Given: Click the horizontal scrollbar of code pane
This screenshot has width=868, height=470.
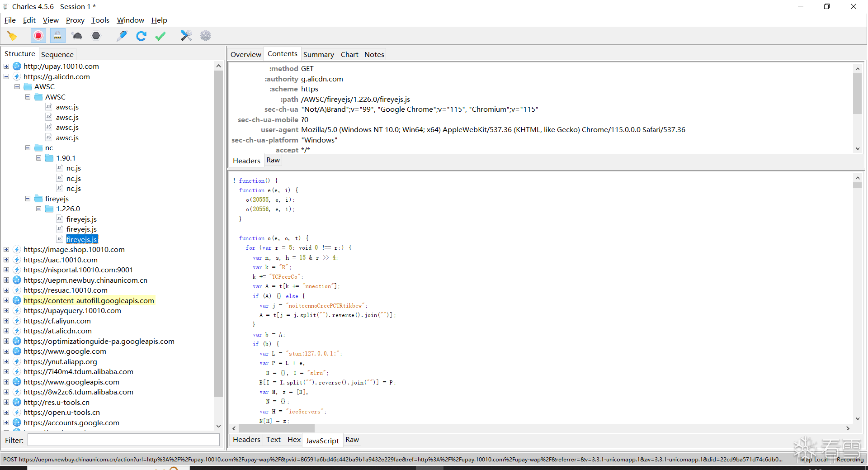Looking at the screenshot, I should (x=277, y=428).
